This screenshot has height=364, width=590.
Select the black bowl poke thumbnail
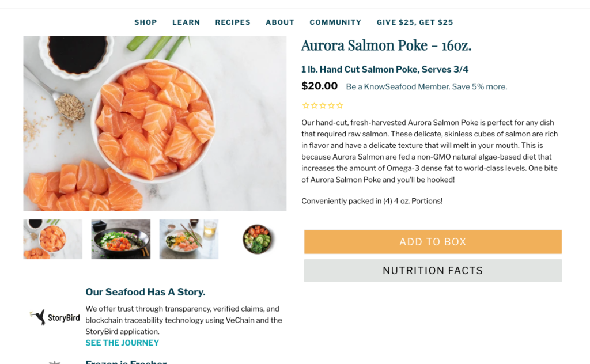pyautogui.click(x=121, y=239)
